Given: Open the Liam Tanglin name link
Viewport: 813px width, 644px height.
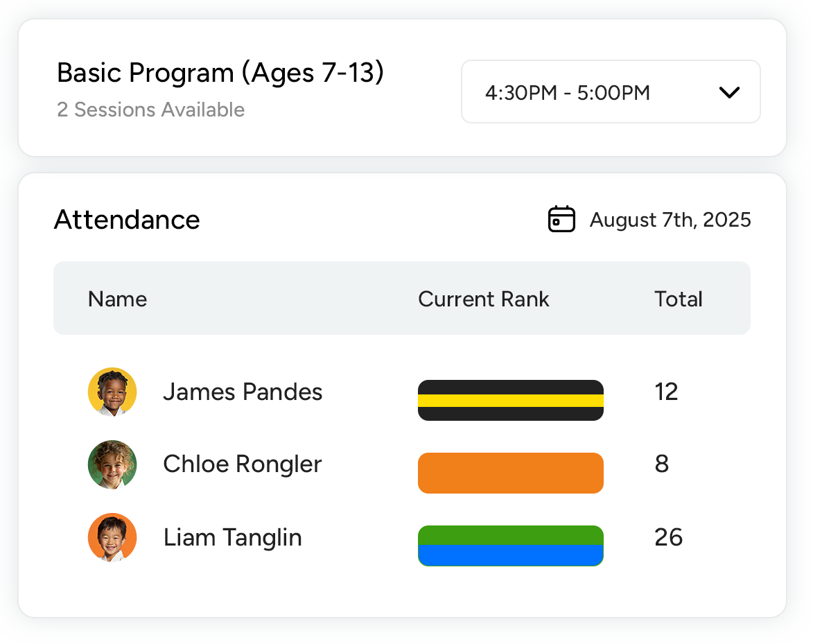Looking at the screenshot, I should (x=232, y=537).
